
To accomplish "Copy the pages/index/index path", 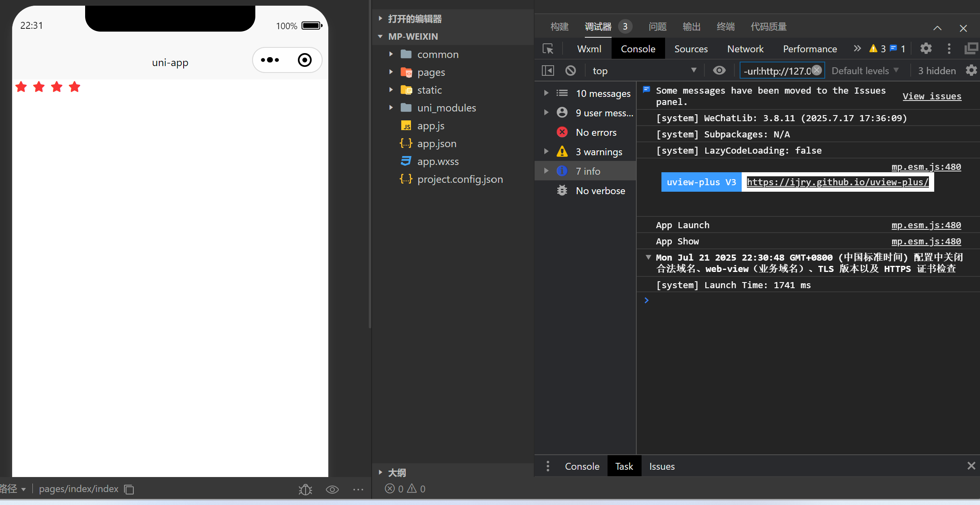I will (x=129, y=490).
